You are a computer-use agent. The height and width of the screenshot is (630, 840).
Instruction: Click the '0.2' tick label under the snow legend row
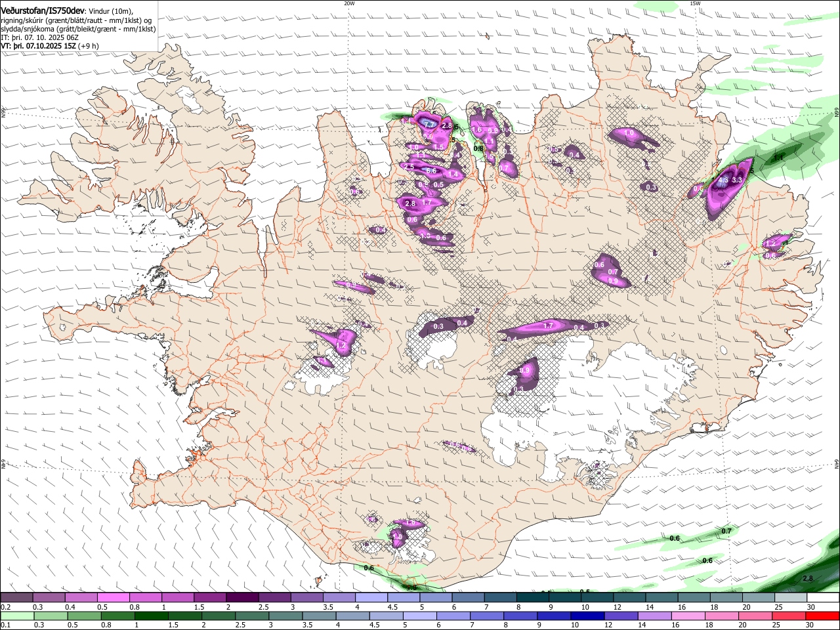(6, 607)
